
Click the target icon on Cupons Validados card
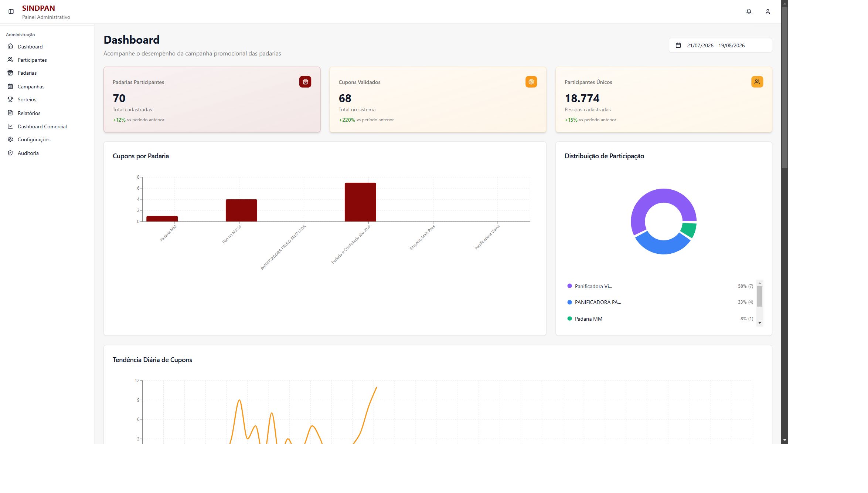coord(531,82)
